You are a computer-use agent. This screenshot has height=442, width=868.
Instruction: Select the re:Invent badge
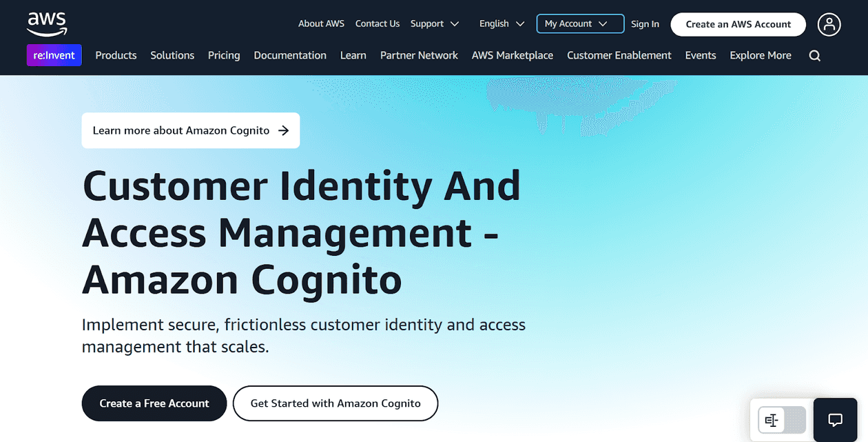tap(54, 54)
